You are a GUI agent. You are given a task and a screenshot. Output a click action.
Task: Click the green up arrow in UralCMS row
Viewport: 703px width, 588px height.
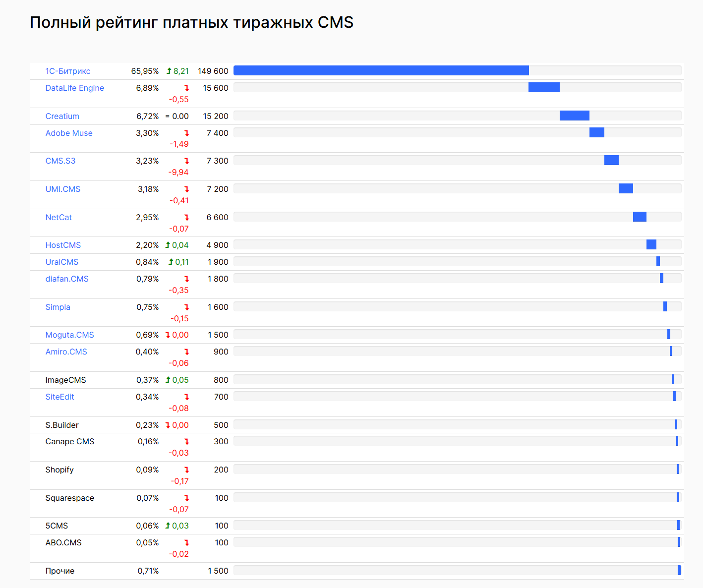(171, 262)
